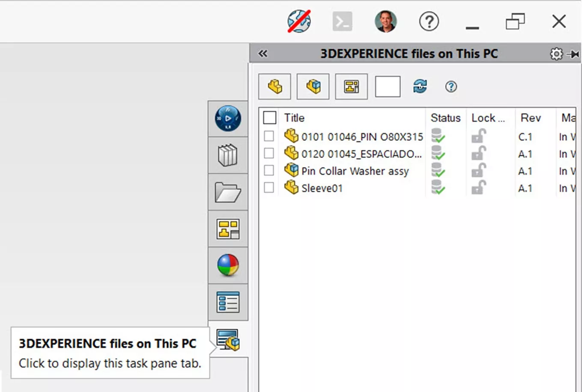Screen dimensions: 582x392
Task: Open 3DEXPERIENCE files on This PC tab
Action: pos(228,340)
